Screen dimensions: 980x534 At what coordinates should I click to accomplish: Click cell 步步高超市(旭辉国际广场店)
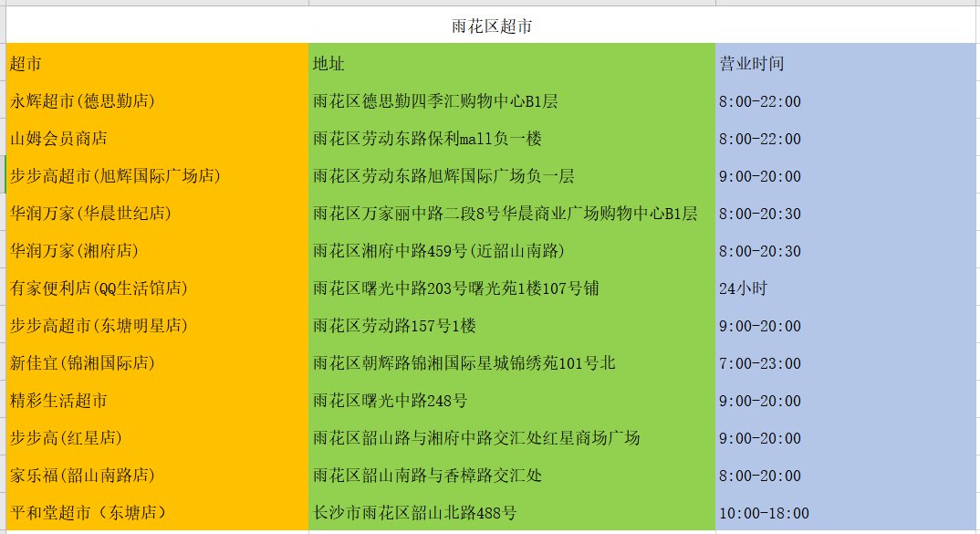158,175
